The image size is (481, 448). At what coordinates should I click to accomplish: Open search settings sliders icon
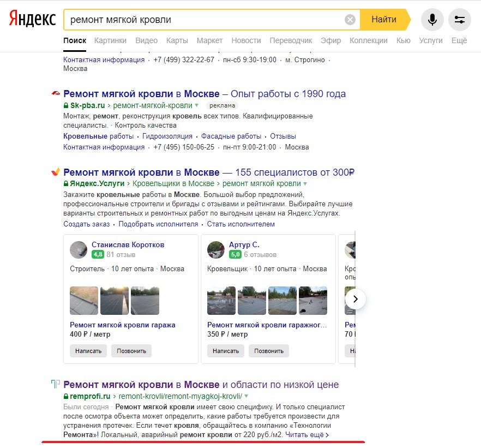459,20
